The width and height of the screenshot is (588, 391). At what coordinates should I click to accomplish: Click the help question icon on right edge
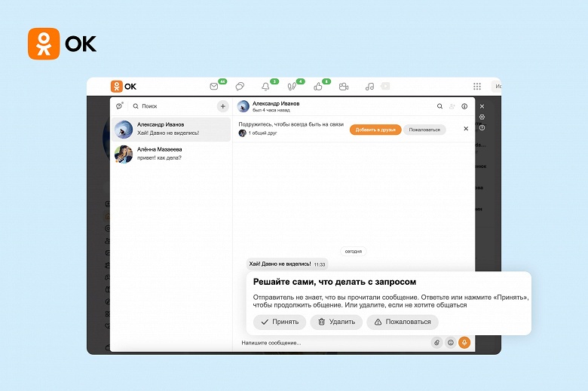(x=482, y=128)
